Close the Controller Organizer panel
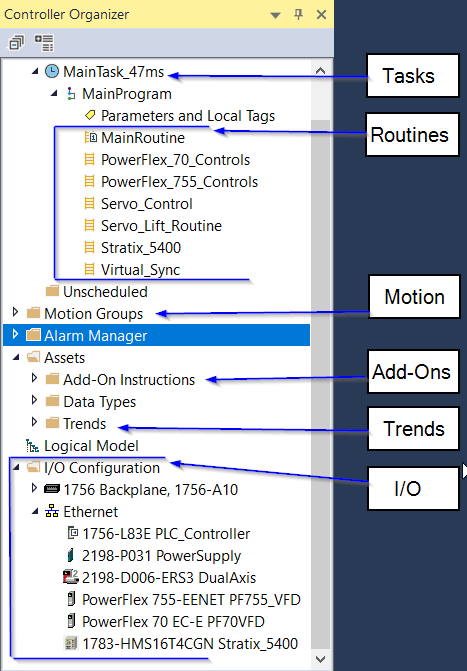Screen dimensions: 467x671 [x=321, y=15]
